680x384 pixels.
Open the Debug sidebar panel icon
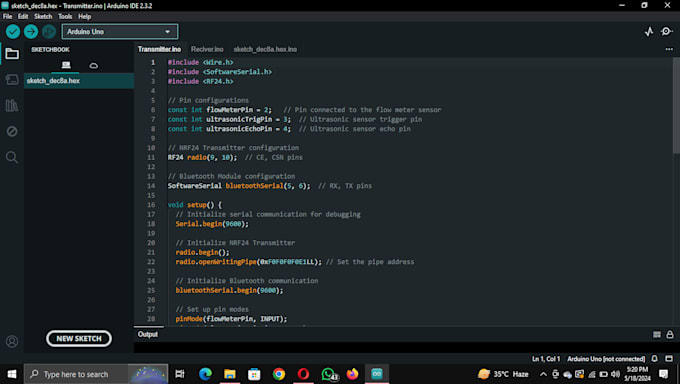pos(12,131)
